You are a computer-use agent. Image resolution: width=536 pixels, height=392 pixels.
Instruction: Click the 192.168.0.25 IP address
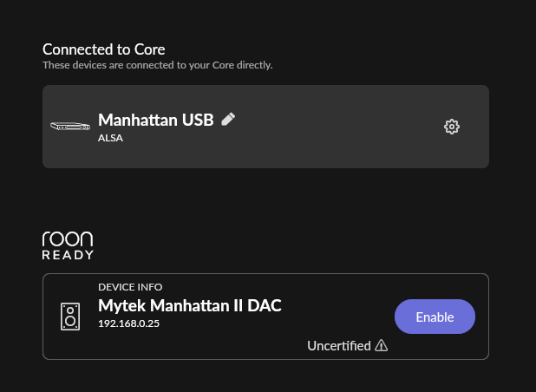[x=128, y=323]
